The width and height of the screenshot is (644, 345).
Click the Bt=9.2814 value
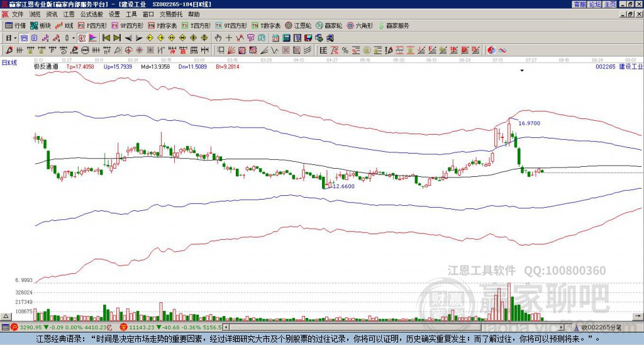(228, 67)
